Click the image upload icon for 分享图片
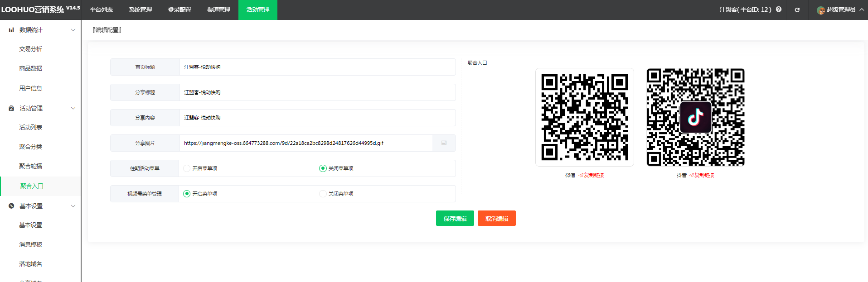 (444, 143)
